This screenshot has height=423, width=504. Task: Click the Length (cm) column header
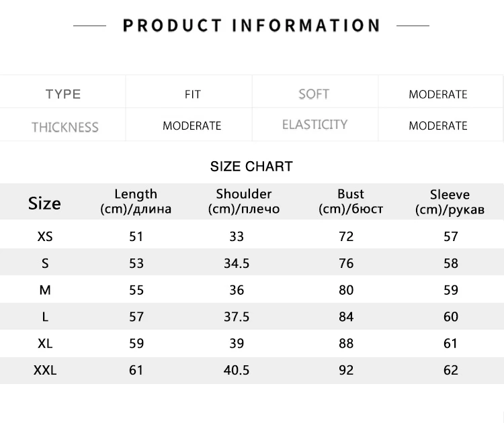pyautogui.click(x=136, y=201)
